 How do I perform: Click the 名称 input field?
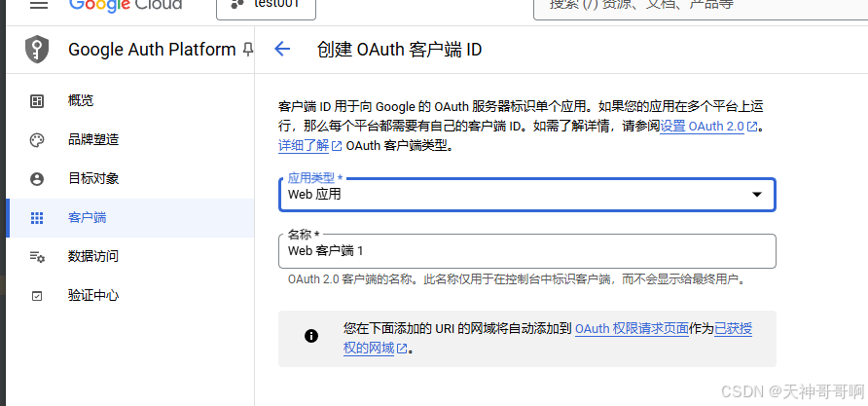527,251
